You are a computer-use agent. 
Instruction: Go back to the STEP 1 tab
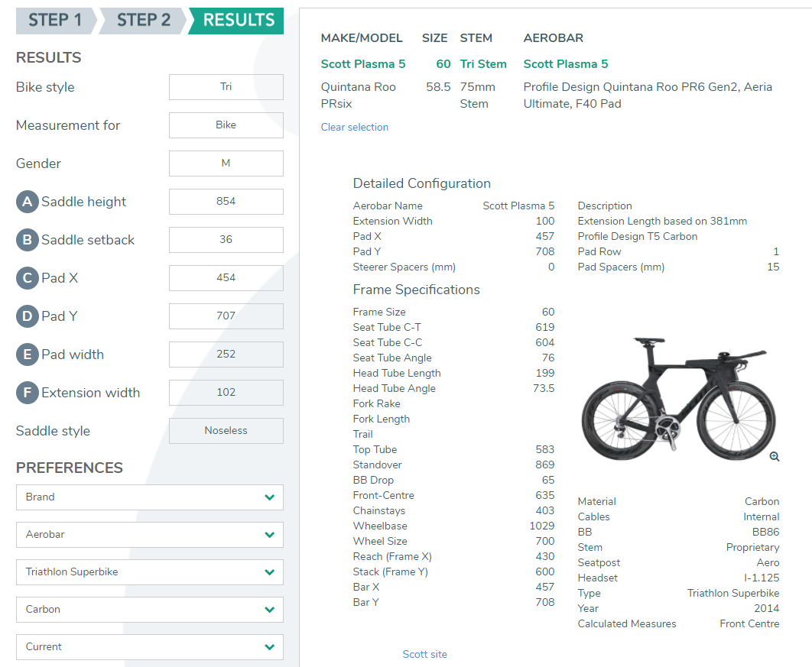click(56, 21)
